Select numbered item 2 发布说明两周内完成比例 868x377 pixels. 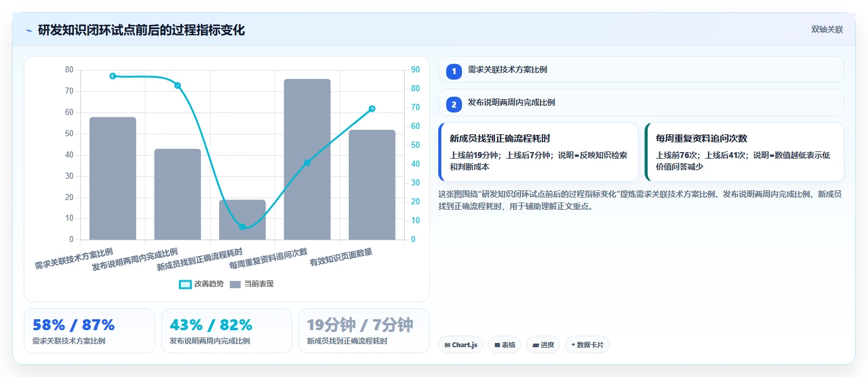[x=641, y=102]
